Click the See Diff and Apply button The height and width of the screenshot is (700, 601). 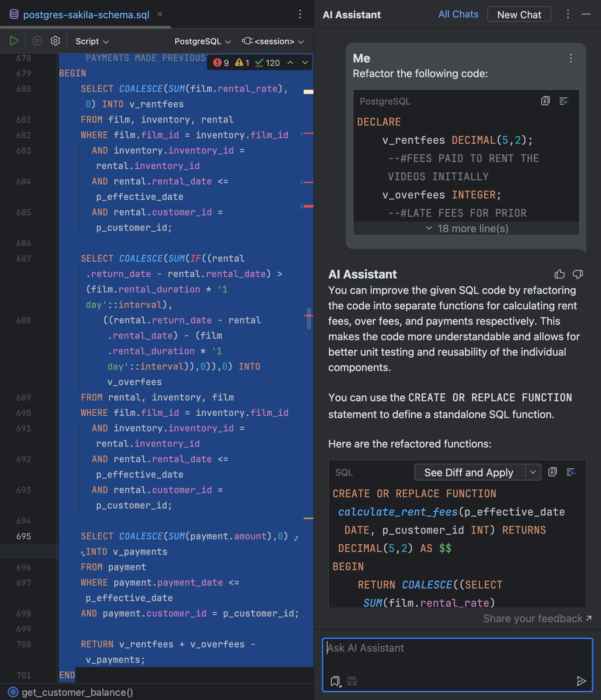[468, 472]
